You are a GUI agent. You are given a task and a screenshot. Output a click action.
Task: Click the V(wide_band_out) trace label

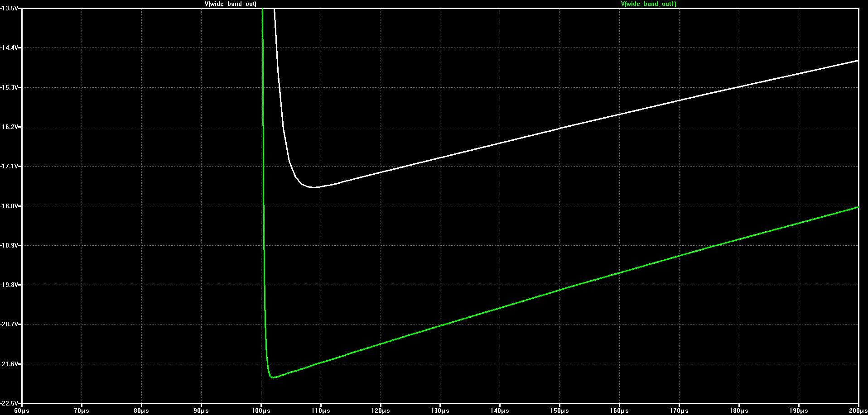[x=231, y=4]
